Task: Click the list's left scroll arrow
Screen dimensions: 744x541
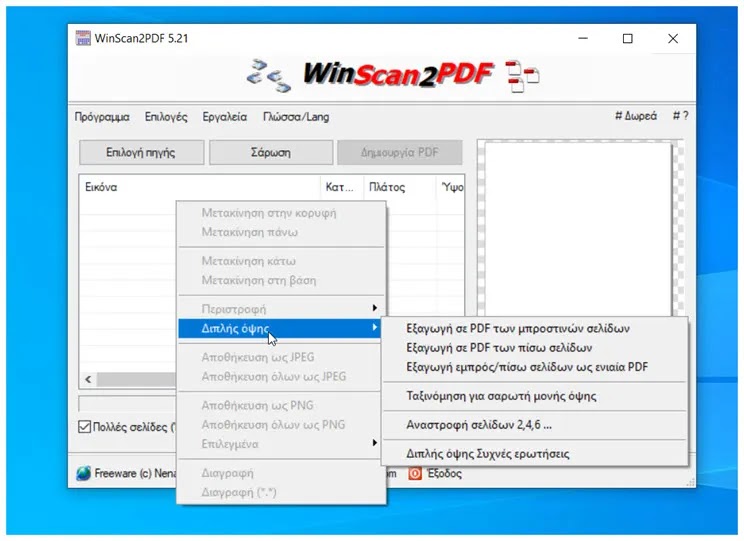Action: (x=88, y=379)
